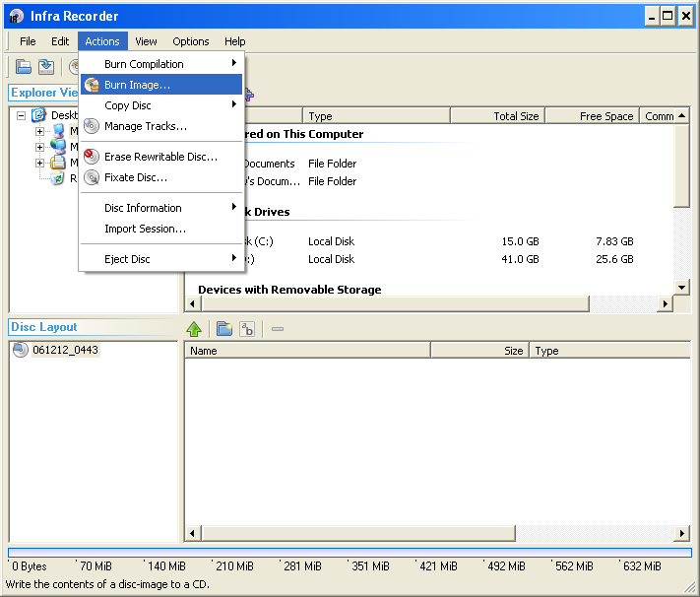Viewport: 700px width, 597px height.
Task: Expand the documents folder tree node
Action: 39,163
